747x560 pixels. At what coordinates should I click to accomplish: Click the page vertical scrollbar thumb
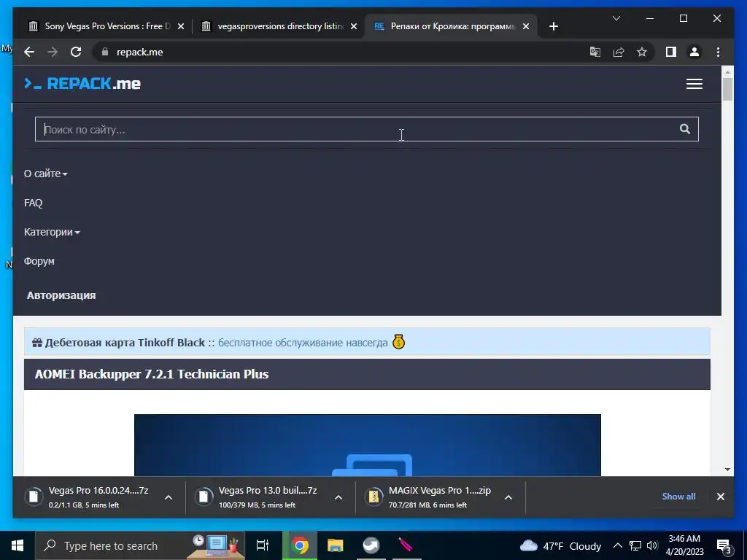727,89
